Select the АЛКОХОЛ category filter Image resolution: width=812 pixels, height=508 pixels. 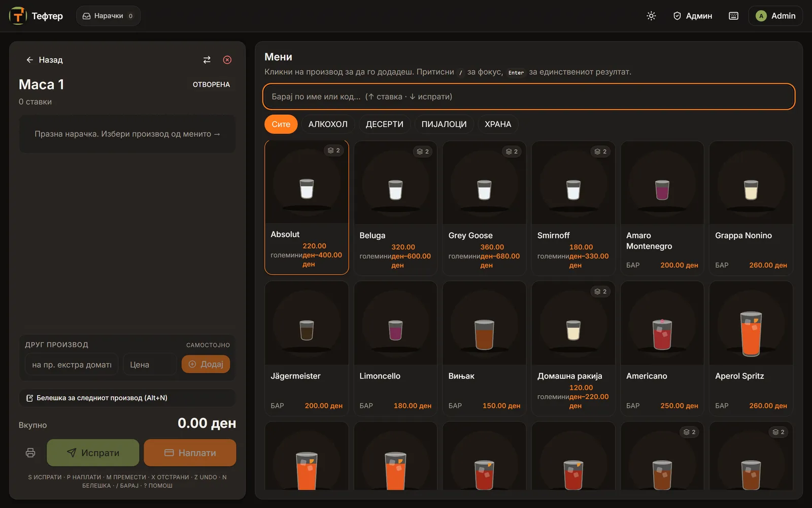pos(328,124)
